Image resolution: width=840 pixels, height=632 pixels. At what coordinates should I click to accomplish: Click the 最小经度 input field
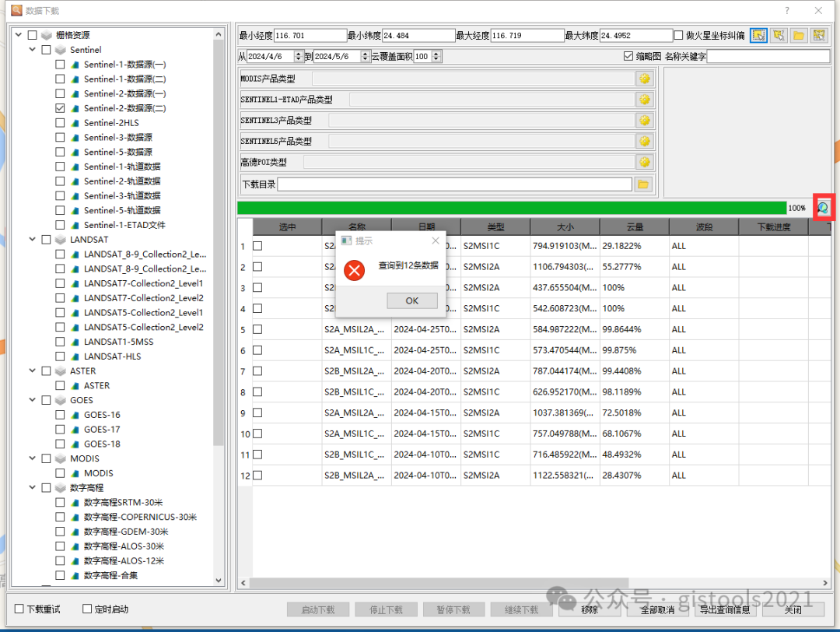pos(310,35)
